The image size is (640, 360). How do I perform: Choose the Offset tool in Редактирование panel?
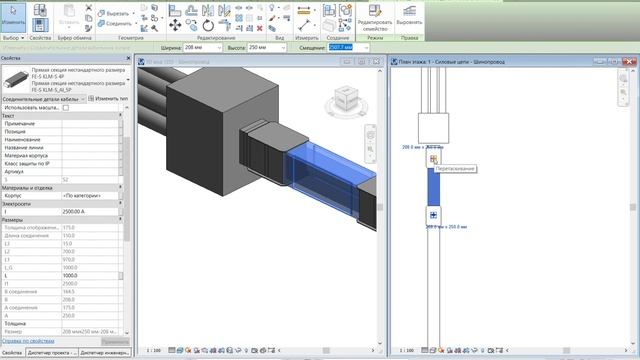point(191,10)
